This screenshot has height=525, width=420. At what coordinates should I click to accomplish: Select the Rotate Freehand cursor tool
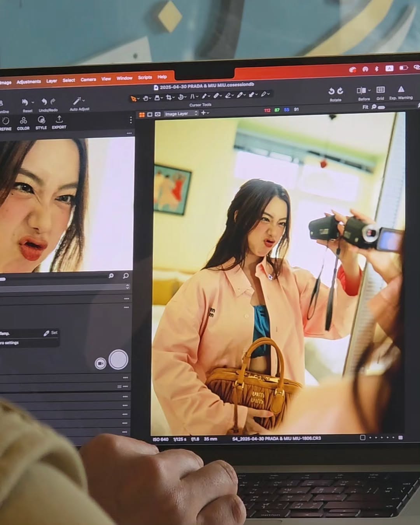pos(181,97)
